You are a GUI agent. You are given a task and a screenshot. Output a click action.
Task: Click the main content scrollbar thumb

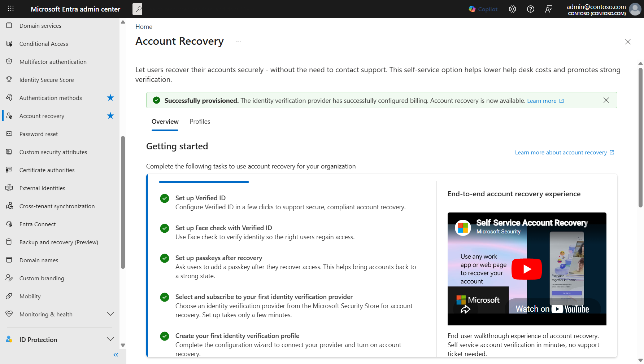640,137
